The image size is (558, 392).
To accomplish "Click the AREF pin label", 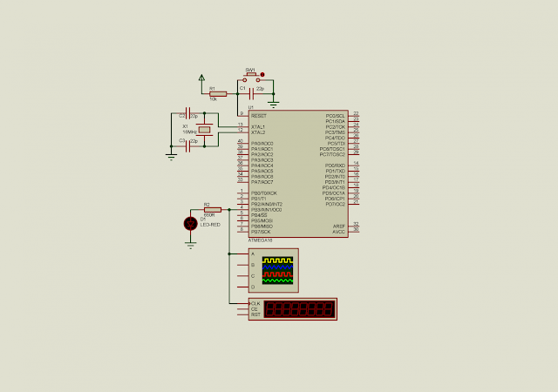I will point(339,226).
